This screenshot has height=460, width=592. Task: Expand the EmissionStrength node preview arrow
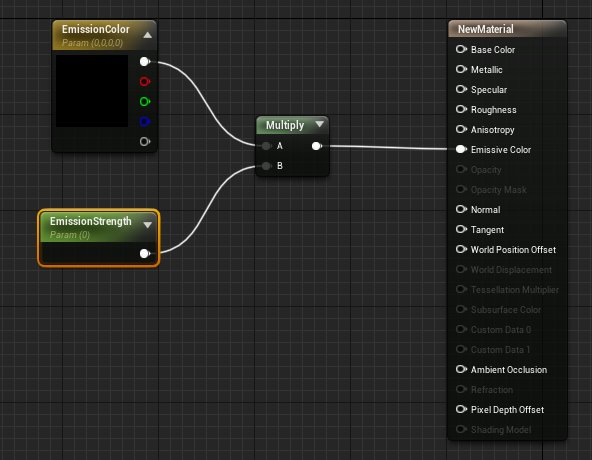[x=148, y=225]
